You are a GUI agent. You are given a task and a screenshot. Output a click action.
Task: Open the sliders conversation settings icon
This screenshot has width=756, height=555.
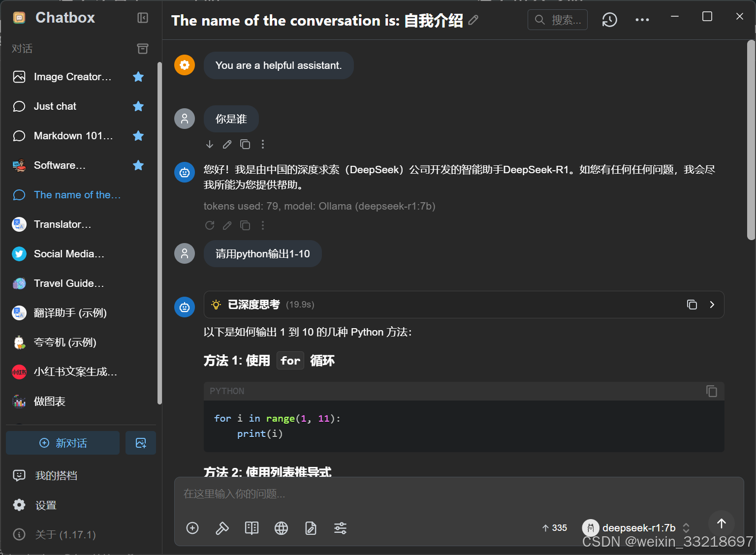pyautogui.click(x=340, y=528)
